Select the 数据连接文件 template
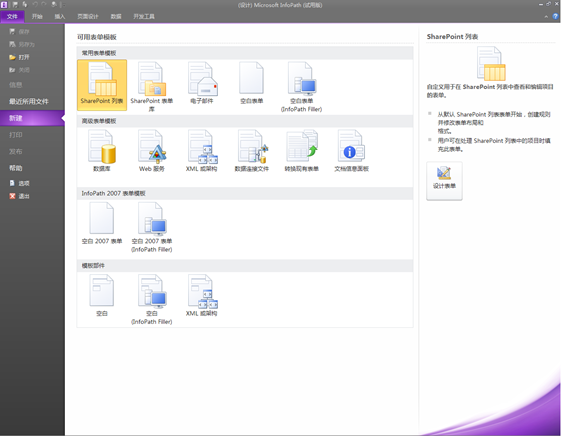571x436 pixels. pos(252,151)
